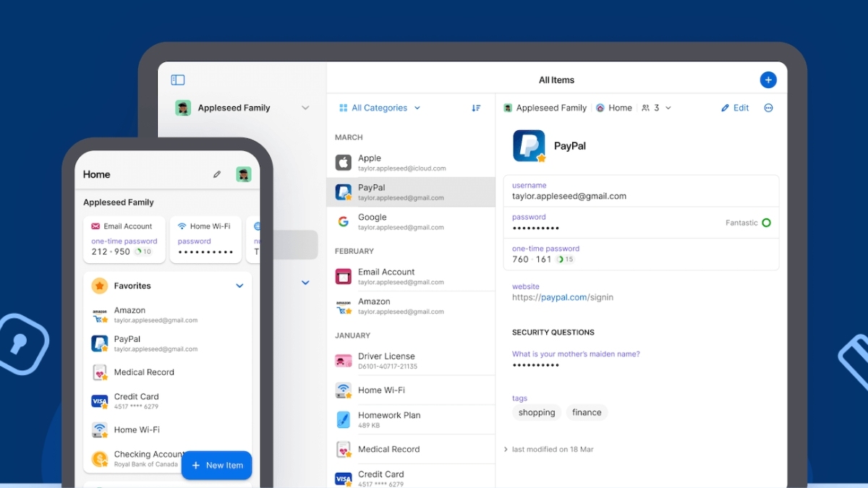Open the more options ellipsis icon
868x488 pixels.
point(768,108)
